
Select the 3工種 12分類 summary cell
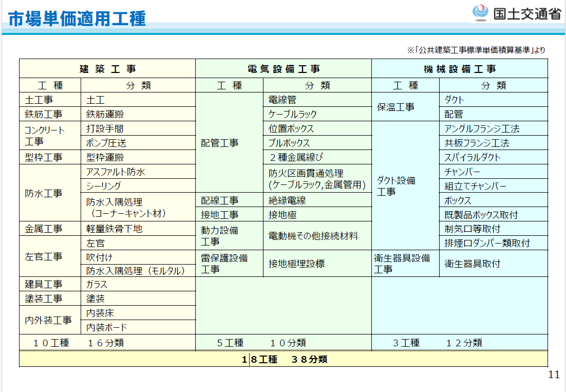[x=460, y=343]
